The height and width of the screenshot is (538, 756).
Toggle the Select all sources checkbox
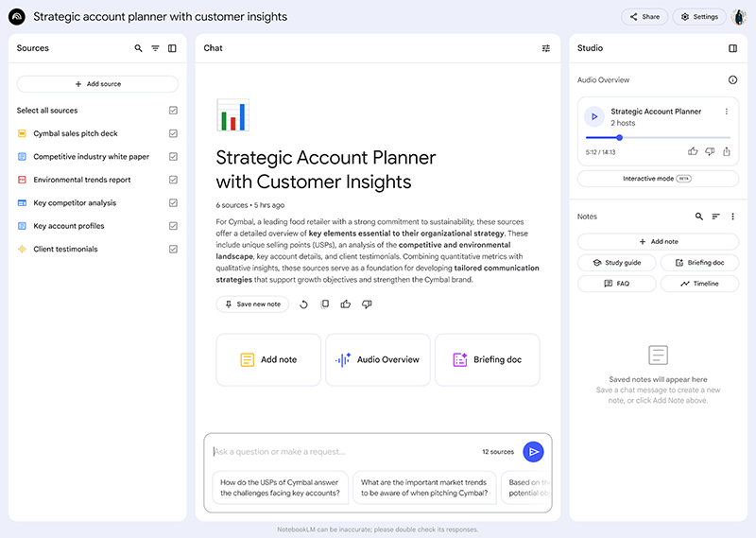[x=173, y=111]
